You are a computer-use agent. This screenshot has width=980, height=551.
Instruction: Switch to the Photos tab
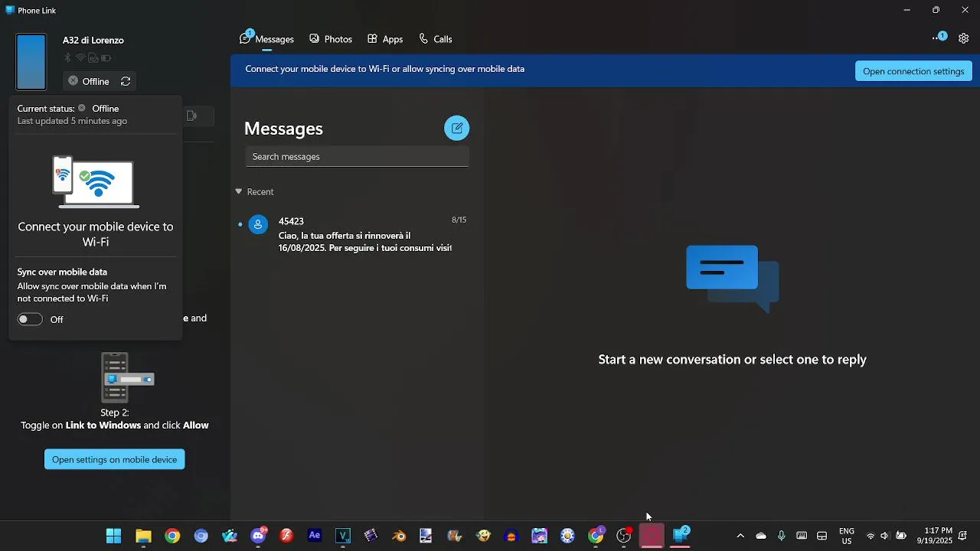pos(331,39)
